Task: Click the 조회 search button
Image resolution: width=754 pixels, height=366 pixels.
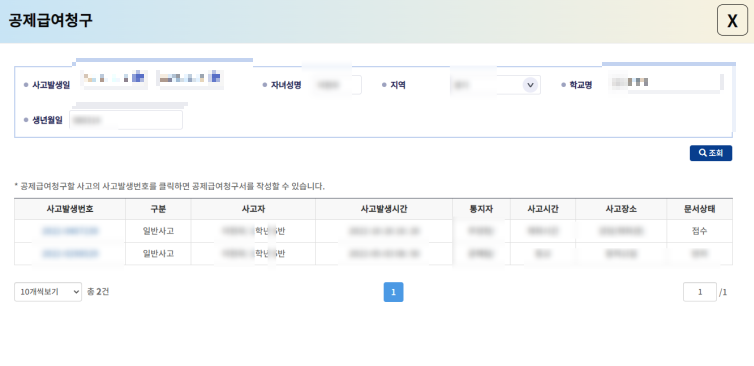Action: [x=711, y=153]
